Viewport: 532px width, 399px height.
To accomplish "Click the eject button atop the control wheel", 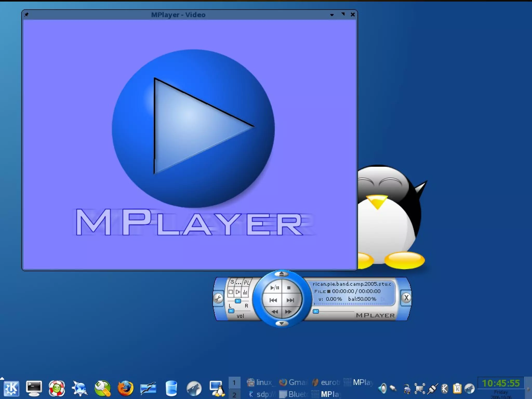I will coord(282,274).
